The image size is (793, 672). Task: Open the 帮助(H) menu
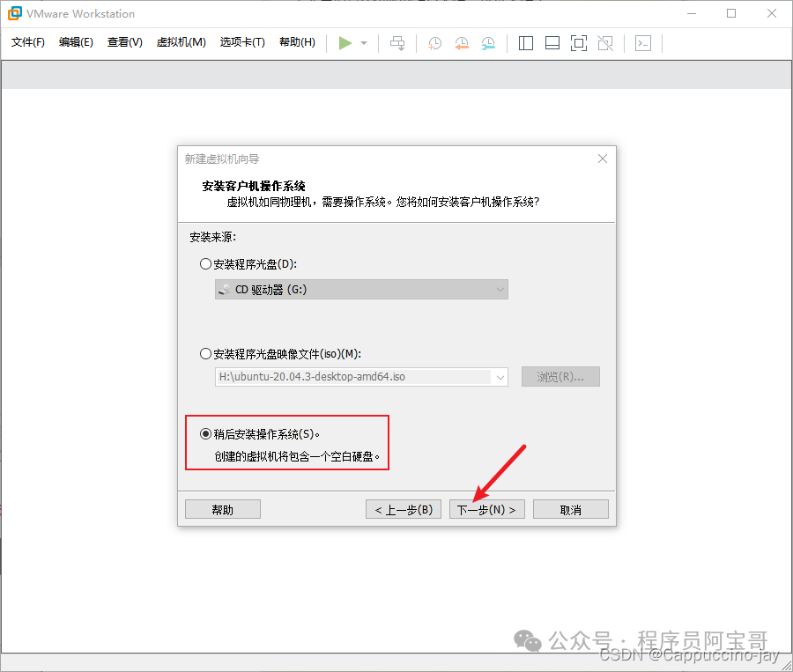coord(298,42)
